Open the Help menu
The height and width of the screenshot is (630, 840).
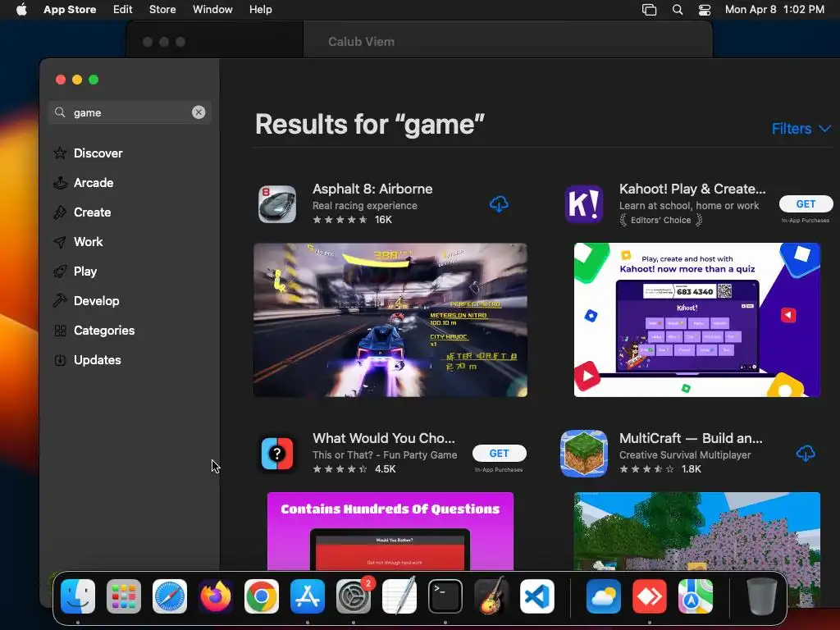tap(260, 10)
